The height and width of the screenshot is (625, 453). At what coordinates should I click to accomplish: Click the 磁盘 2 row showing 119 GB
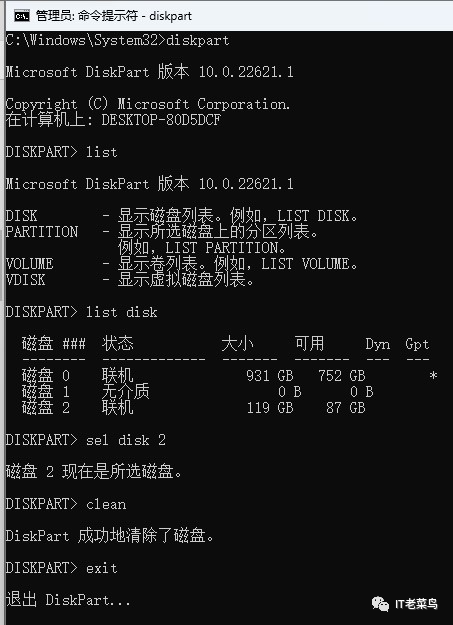click(x=194, y=407)
